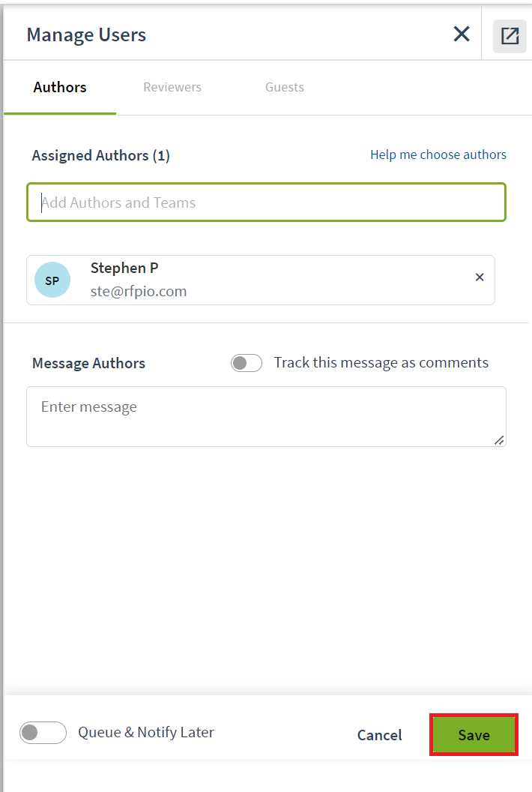Close the Manage Users panel
Viewport: 532px width, 792px height.
(462, 34)
